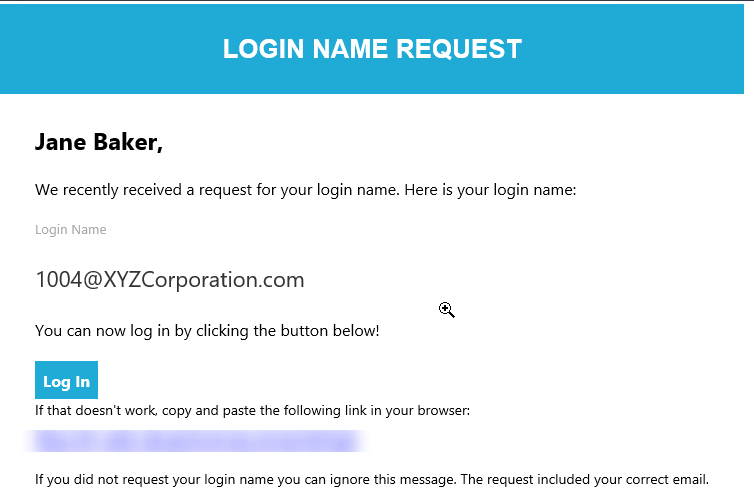Click the empty blue banner area left of the title

coord(111,49)
